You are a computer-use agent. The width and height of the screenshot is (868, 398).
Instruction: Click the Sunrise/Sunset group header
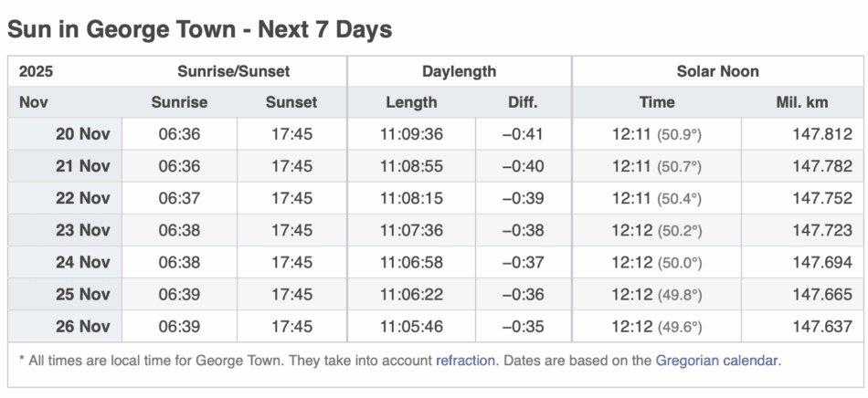(235, 71)
